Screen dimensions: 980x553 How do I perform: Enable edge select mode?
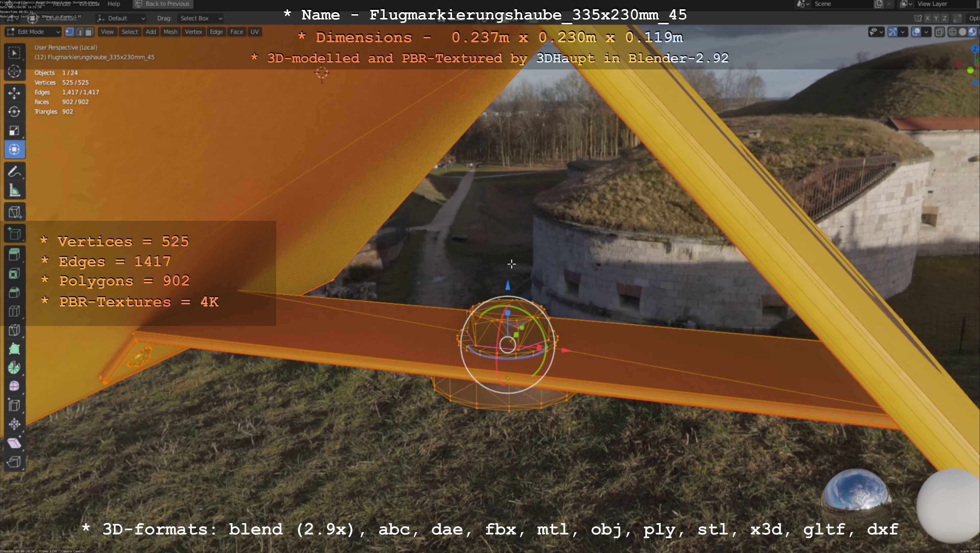pos(79,32)
